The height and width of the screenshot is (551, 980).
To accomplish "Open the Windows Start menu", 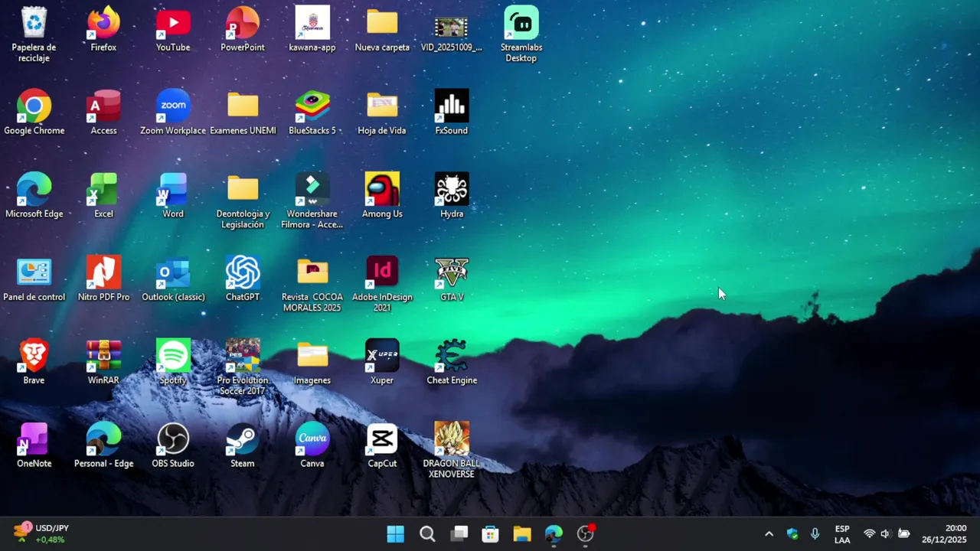I will pyautogui.click(x=396, y=534).
